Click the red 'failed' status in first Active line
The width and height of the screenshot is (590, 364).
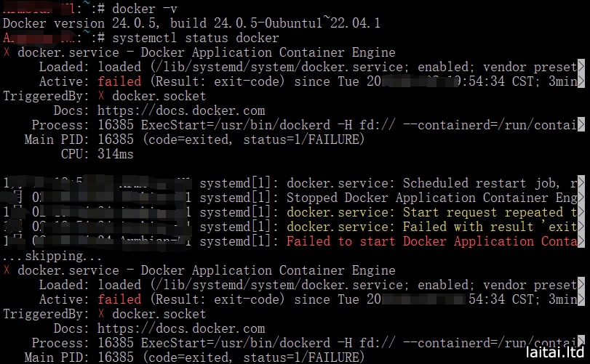coord(119,81)
